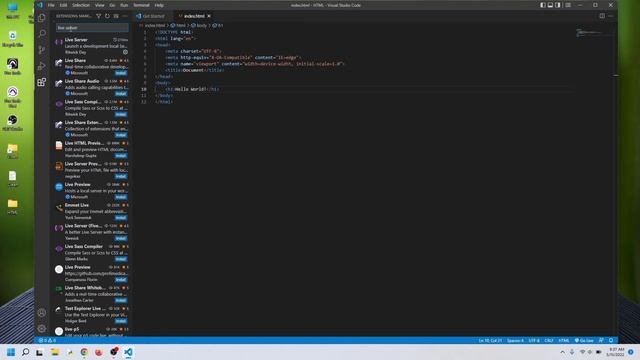This screenshot has width=640, height=360.
Task: Close the index.html tab
Action: (x=209, y=16)
